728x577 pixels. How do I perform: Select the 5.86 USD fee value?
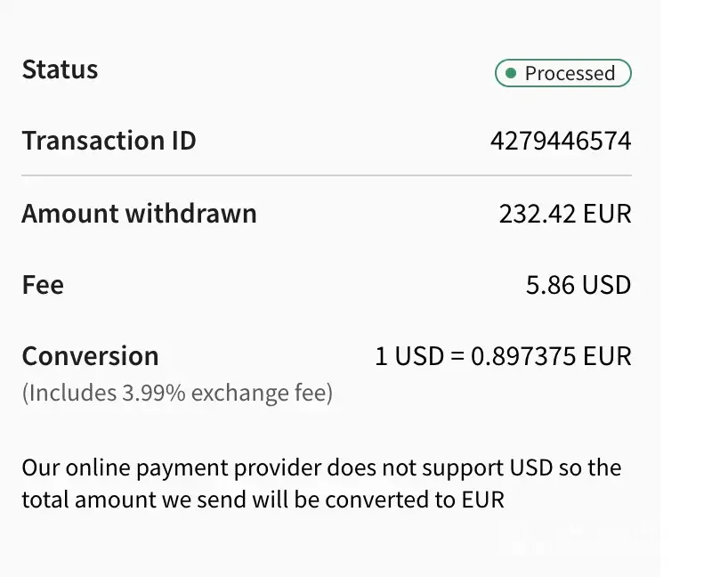click(x=578, y=285)
